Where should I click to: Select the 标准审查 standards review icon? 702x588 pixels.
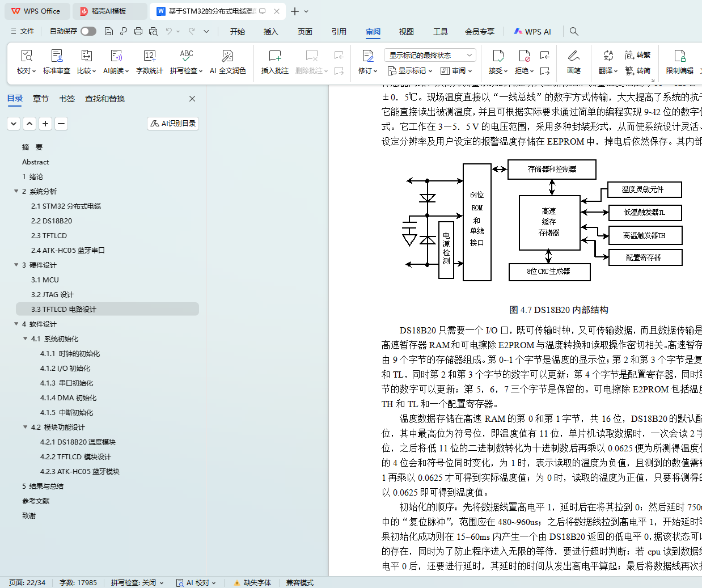click(x=57, y=56)
